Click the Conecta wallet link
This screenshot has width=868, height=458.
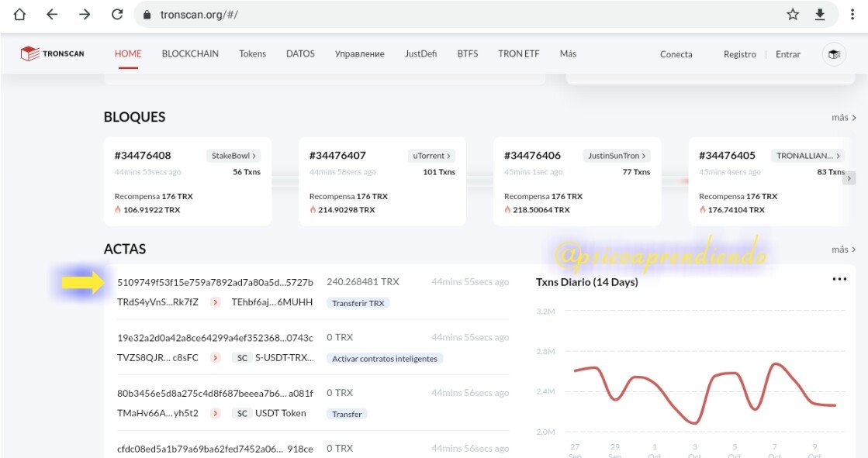676,54
